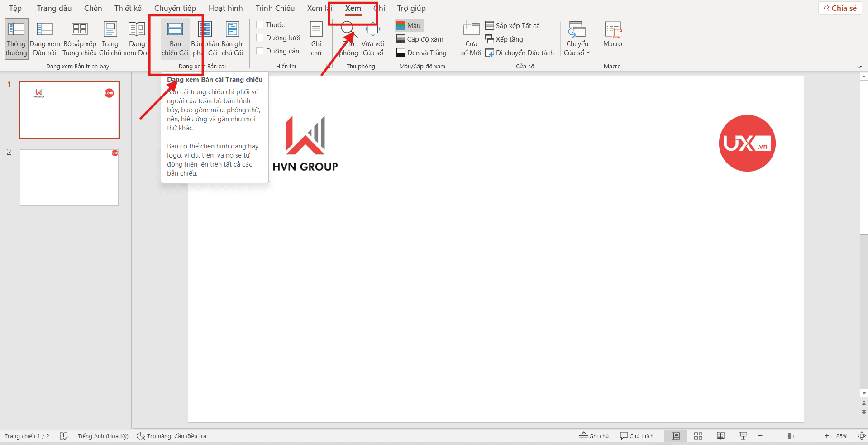Open the Hiển thị group dialog launcher
The image size is (868, 445).
pyautogui.click(x=328, y=67)
